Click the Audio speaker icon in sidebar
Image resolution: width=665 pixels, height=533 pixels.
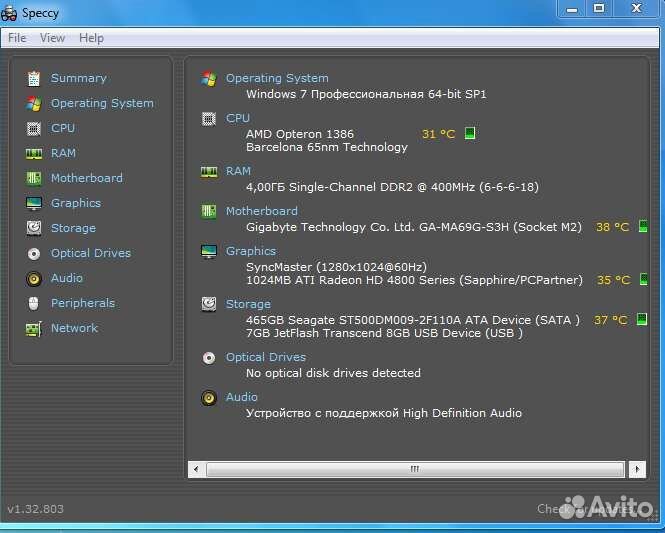click(34, 279)
